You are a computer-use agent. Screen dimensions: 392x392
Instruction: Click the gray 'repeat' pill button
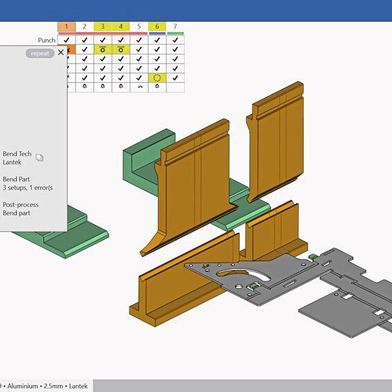pos(40,53)
